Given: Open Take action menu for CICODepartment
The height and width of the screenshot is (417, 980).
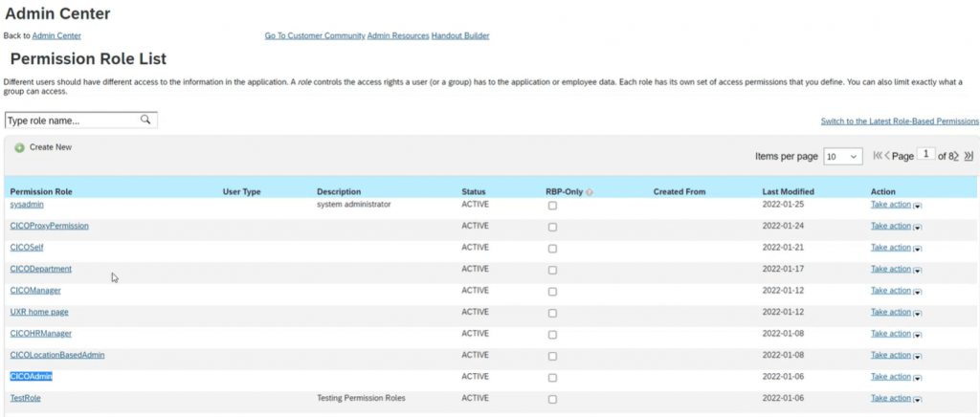Looking at the screenshot, I should click(896, 269).
